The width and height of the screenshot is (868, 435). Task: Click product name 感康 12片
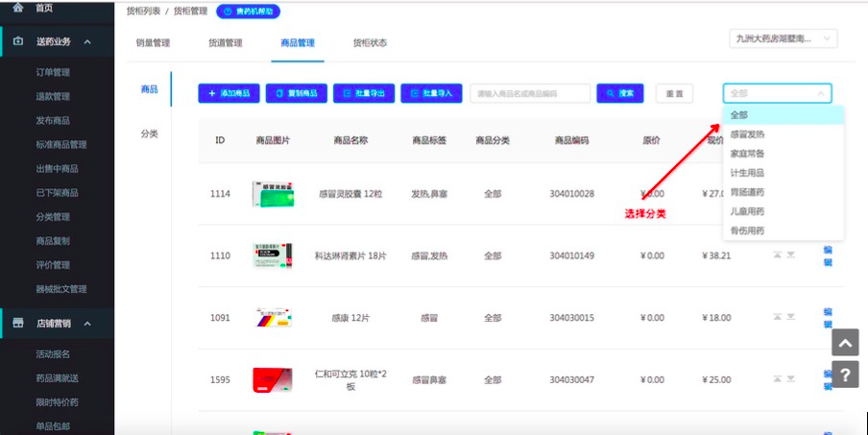350,318
